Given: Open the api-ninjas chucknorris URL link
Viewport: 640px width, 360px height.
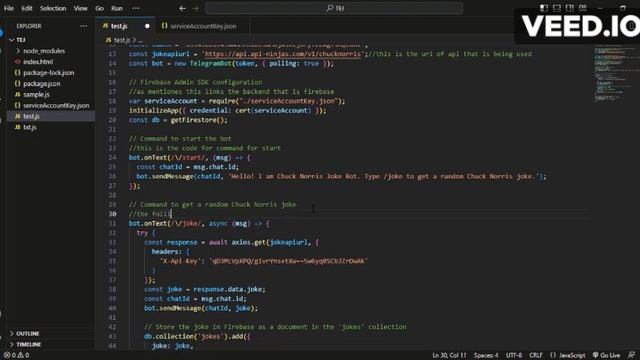Looking at the screenshot, I should (x=282, y=54).
